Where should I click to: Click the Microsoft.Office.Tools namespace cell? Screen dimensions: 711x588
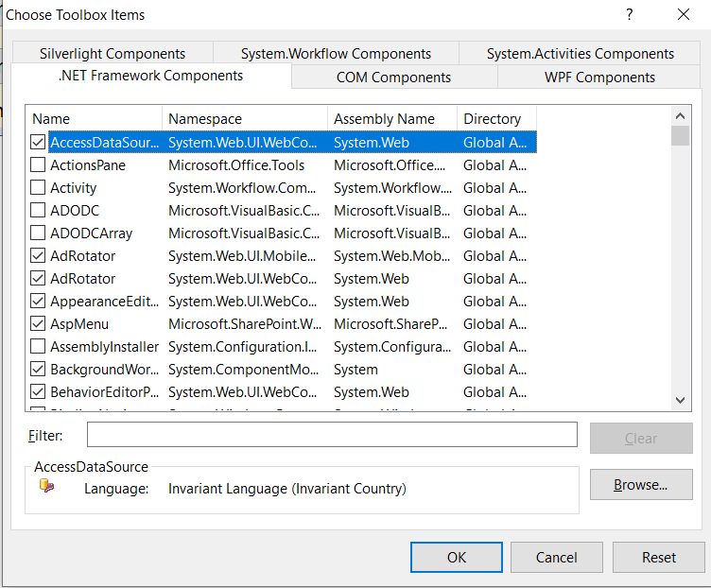tap(236, 165)
